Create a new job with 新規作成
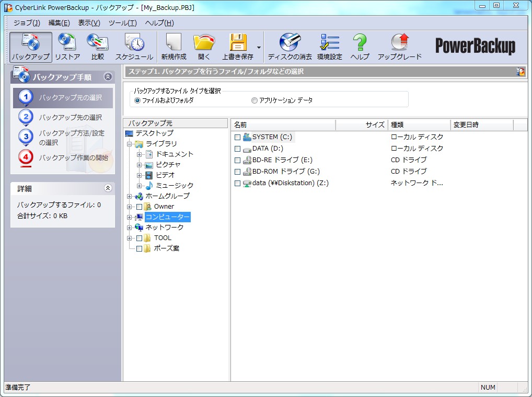 [174, 47]
